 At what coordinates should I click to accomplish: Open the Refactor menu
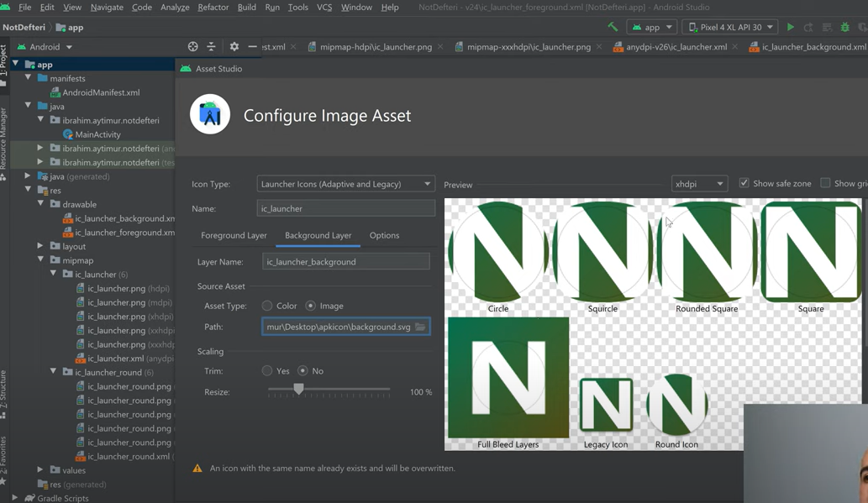213,8
